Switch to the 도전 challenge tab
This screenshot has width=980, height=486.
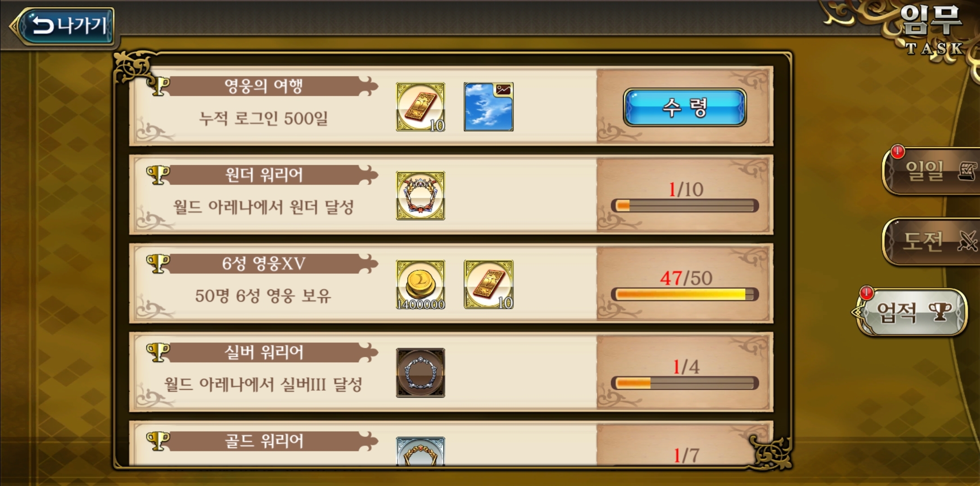coord(930,242)
